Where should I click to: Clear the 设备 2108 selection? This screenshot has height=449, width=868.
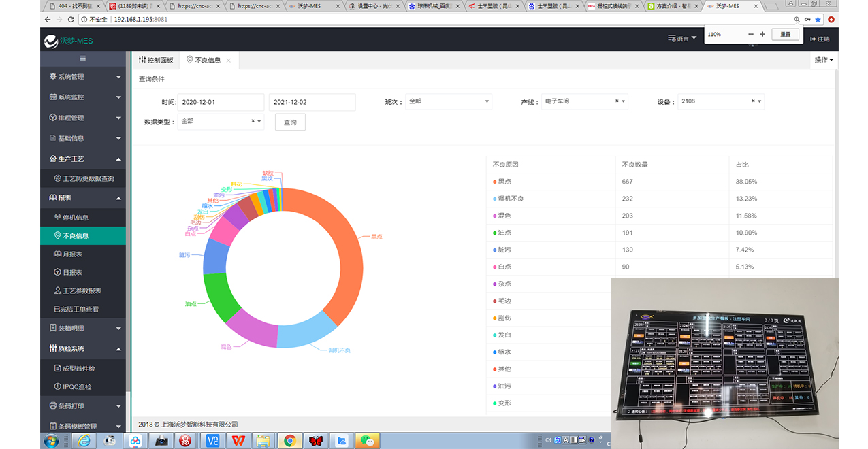tap(753, 101)
